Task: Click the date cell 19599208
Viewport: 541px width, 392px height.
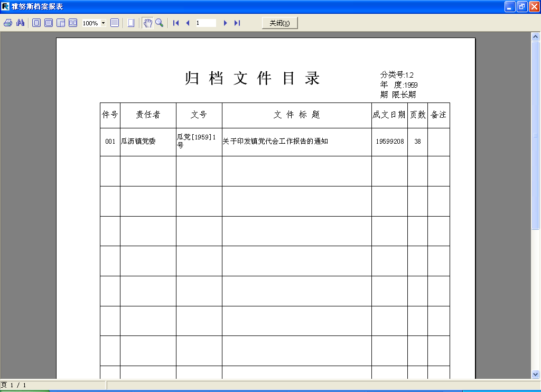Action: pos(390,142)
